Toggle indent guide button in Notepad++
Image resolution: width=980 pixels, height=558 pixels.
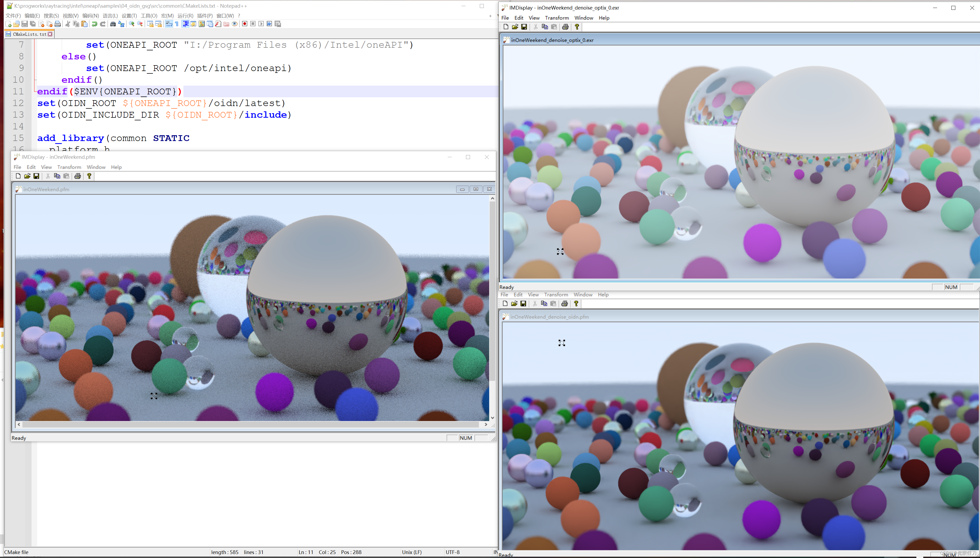[x=186, y=24]
